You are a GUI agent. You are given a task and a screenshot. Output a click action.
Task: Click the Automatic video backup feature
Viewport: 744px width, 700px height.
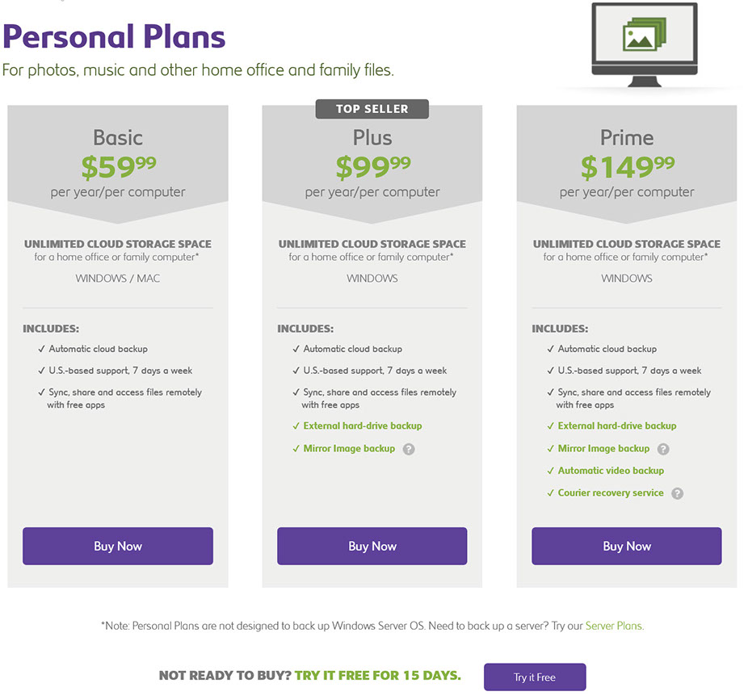[x=611, y=471]
